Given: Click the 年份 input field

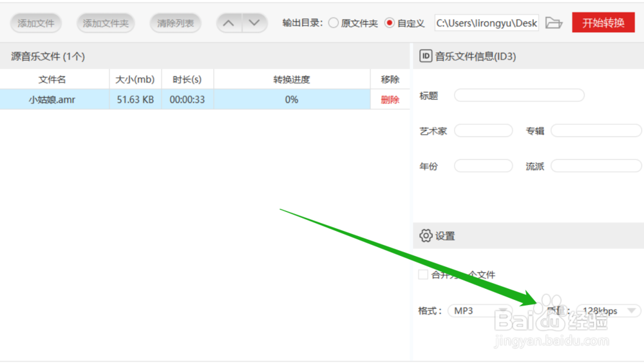Looking at the screenshot, I should click(x=484, y=166).
